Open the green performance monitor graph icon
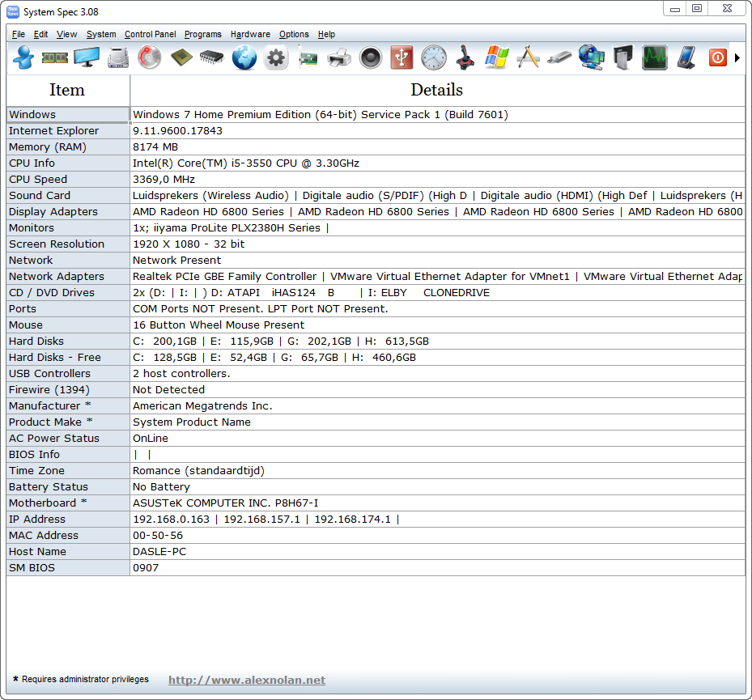The width and height of the screenshot is (752, 700). click(x=655, y=57)
